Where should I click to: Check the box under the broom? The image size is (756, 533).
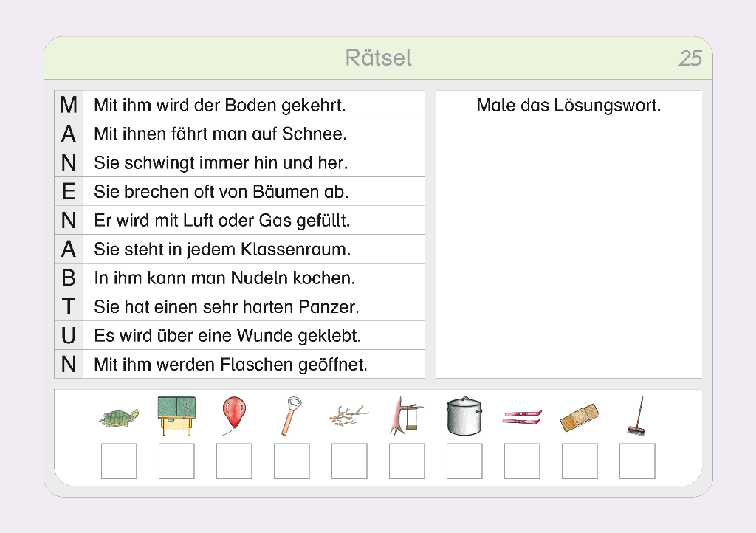637,461
